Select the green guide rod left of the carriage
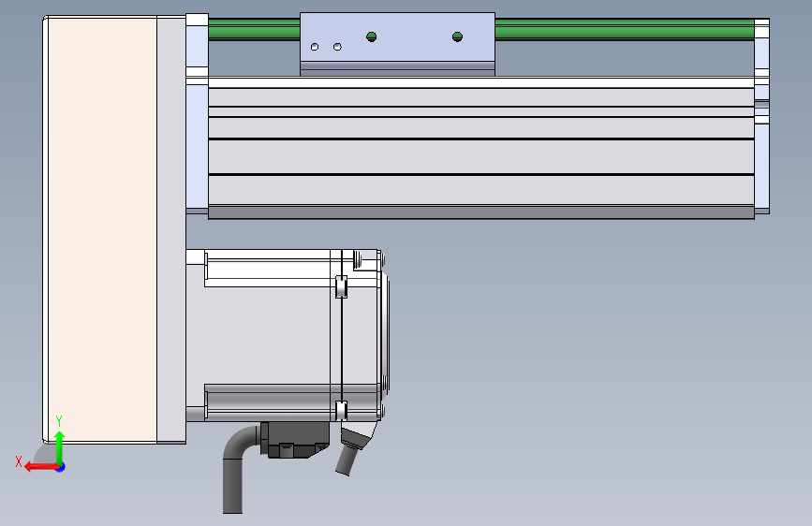Image resolution: width=812 pixels, height=526 pixels. 254,30
